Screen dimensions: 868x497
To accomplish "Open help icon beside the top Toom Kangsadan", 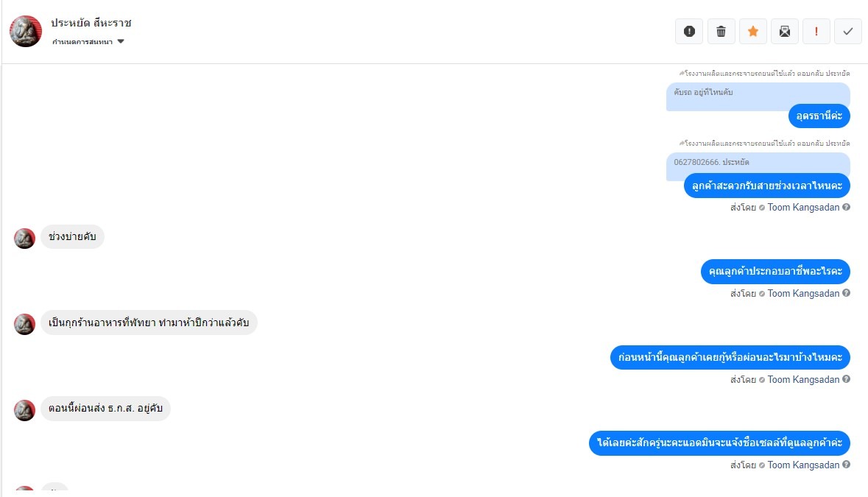I will click(x=847, y=207).
